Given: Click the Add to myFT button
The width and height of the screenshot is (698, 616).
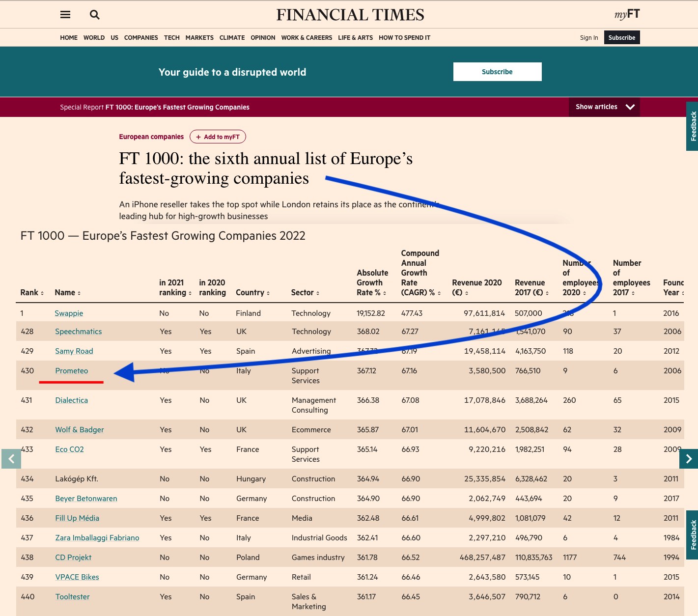Looking at the screenshot, I should coord(218,137).
